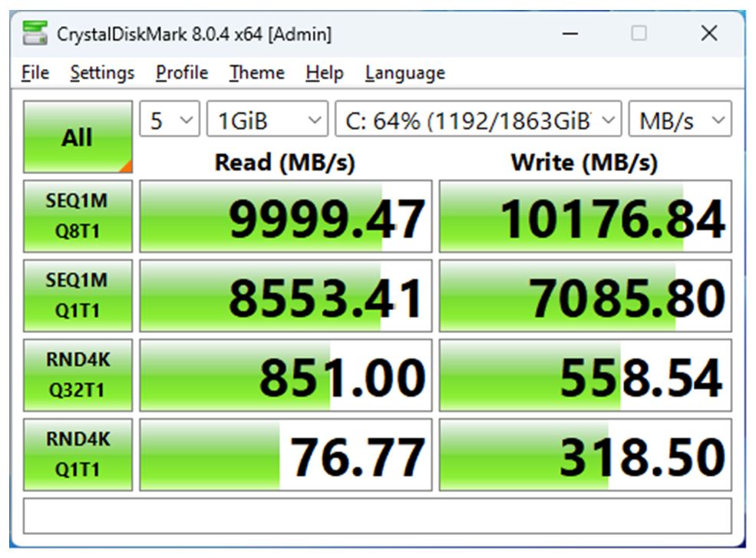Click the RND4K Q32T1 write value 558.54
Image resolution: width=756 pixels, height=558 pixels.
point(586,375)
